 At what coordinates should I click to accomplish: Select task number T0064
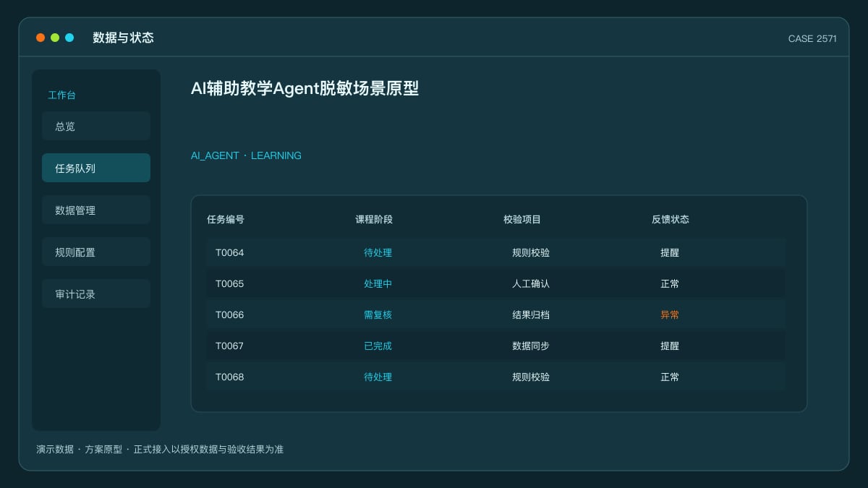pos(230,253)
